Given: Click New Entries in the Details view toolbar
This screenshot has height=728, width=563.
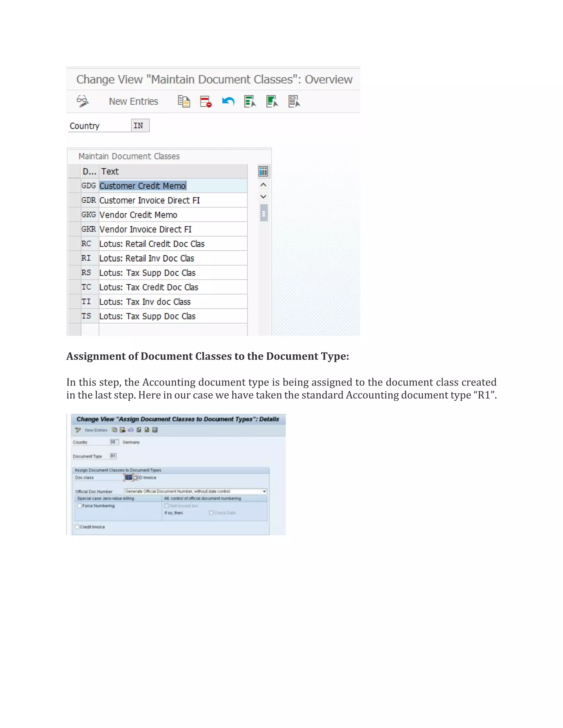Looking at the screenshot, I should tap(96, 430).
